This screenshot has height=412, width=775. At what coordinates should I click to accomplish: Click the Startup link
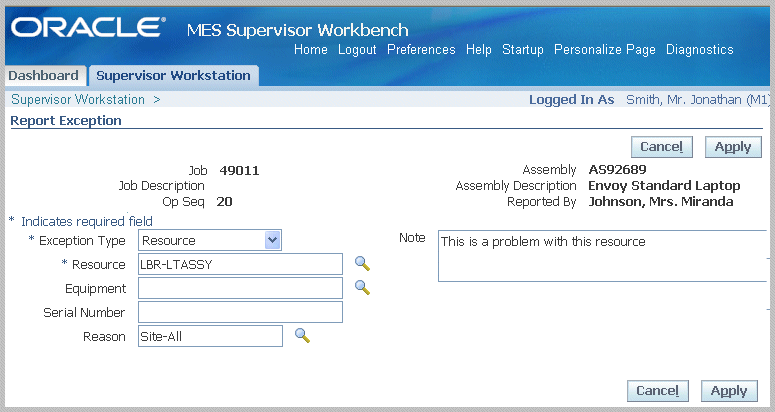pos(522,49)
